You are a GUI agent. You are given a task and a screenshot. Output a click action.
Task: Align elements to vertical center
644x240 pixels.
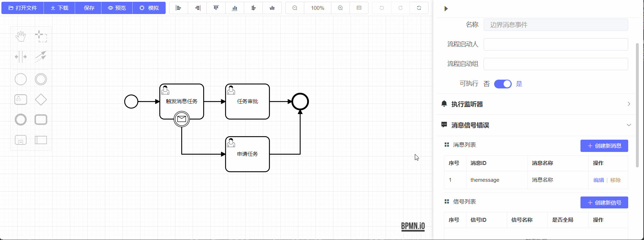(272, 8)
